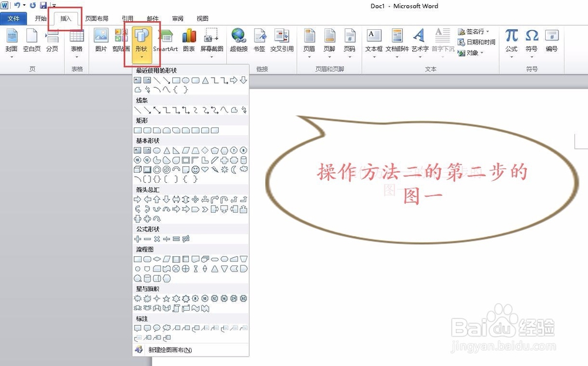
Task: Insert a Hyperlink
Action: tap(239, 42)
